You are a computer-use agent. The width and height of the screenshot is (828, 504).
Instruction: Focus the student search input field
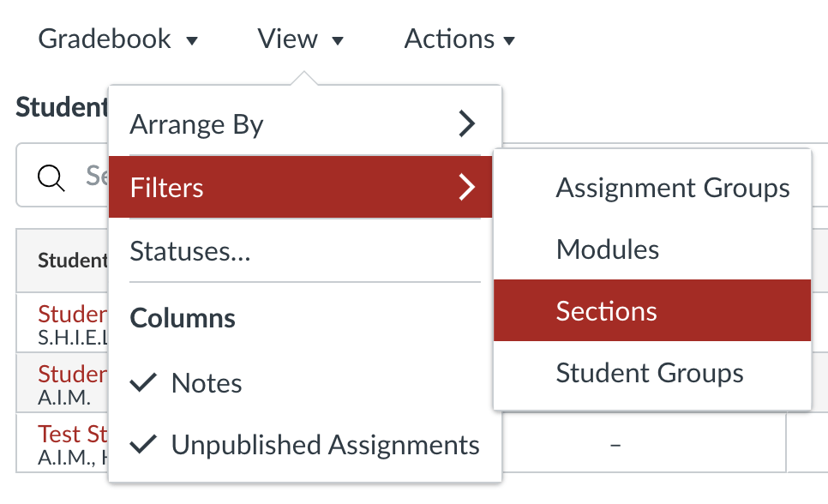click(96, 177)
